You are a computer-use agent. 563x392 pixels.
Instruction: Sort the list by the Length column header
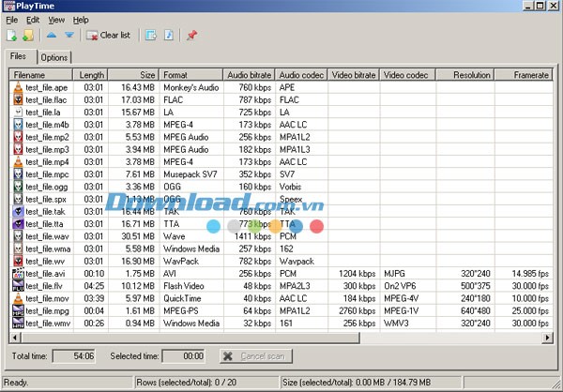(x=92, y=74)
